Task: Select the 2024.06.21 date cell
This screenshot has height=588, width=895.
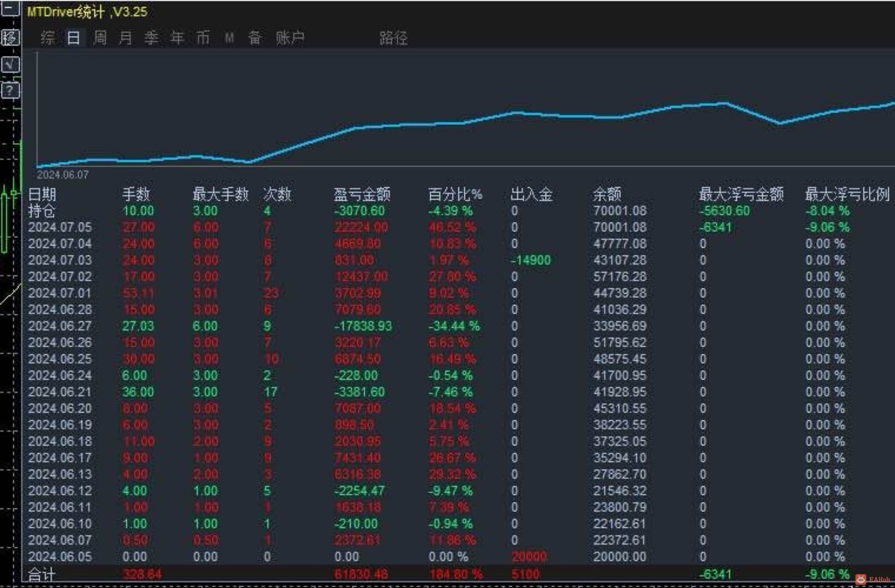Action: [x=60, y=392]
